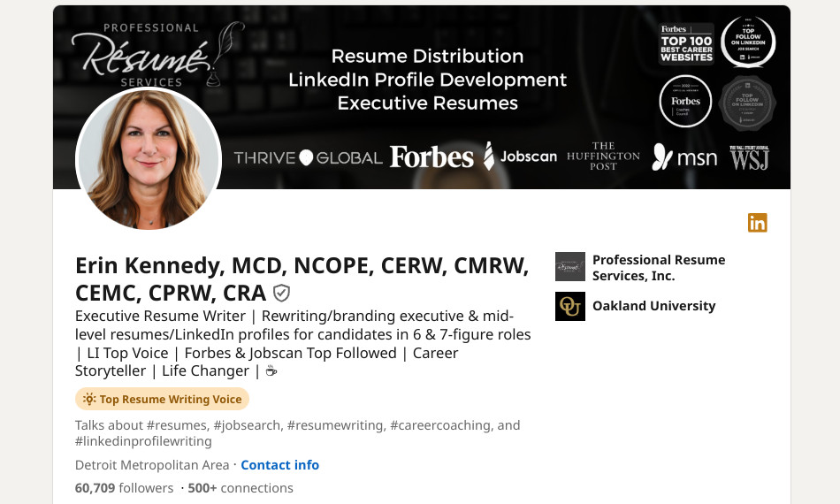
Task: Open Erin Kennedy's profile photo
Action: point(149,159)
